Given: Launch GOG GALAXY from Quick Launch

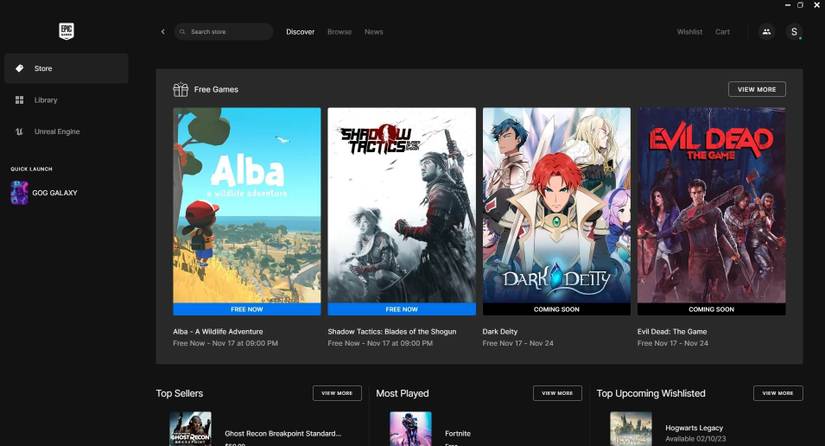Looking at the screenshot, I should click(x=54, y=193).
